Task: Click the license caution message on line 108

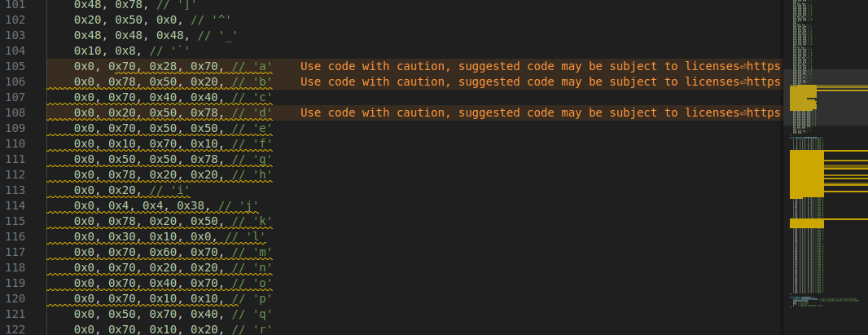Action: coord(520,113)
